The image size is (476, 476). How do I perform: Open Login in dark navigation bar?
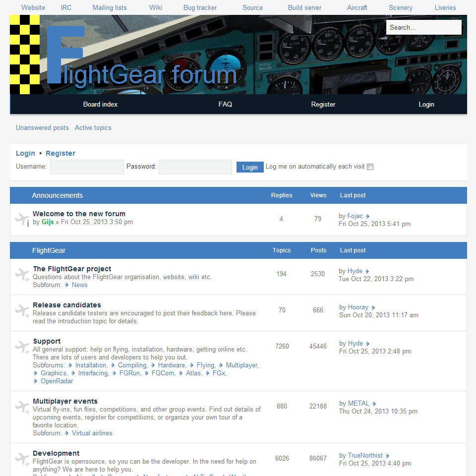click(x=426, y=105)
